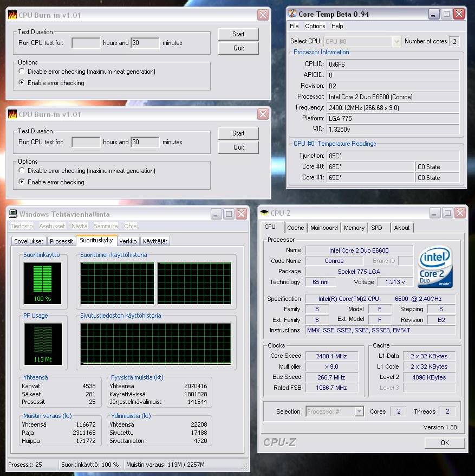This screenshot has width=475, height=476.
Task: Click OK button in CPU-Z
Action: 444,442
